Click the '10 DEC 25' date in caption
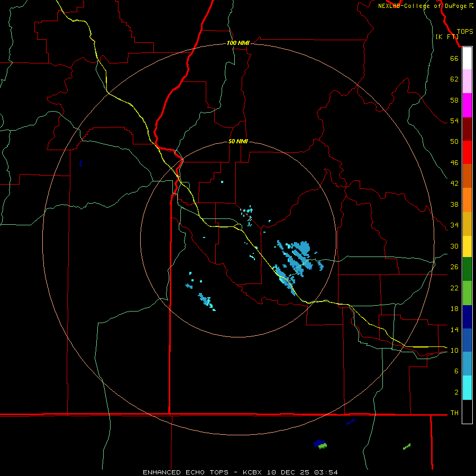The height and width of the screenshot is (476, 476). click(288, 472)
